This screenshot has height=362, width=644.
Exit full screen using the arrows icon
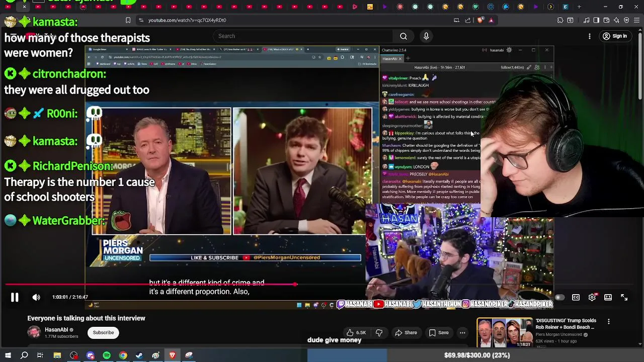tap(624, 297)
